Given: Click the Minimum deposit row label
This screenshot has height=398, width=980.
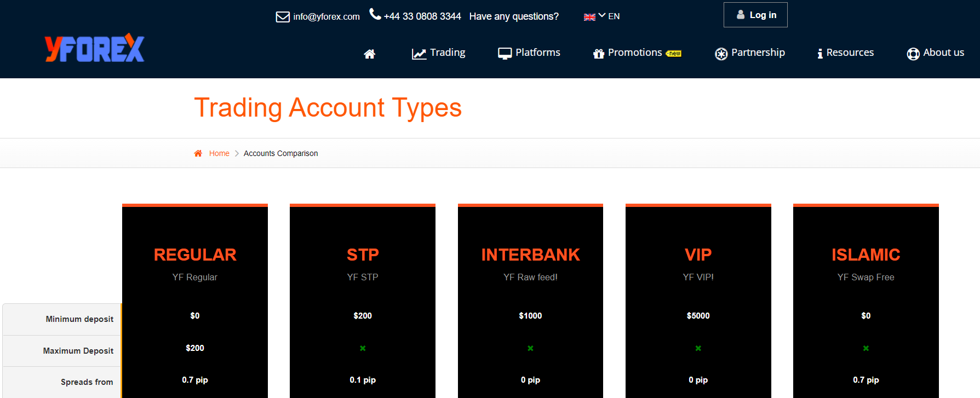Looking at the screenshot, I should [79, 319].
